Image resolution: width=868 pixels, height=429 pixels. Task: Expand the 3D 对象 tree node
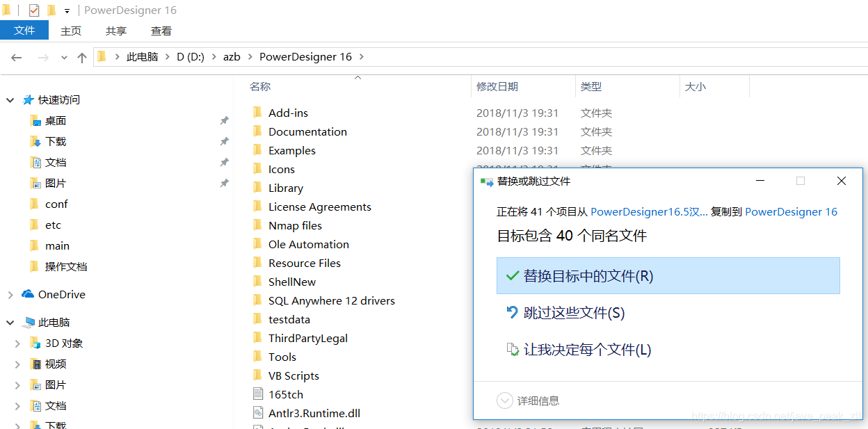click(18, 343)
